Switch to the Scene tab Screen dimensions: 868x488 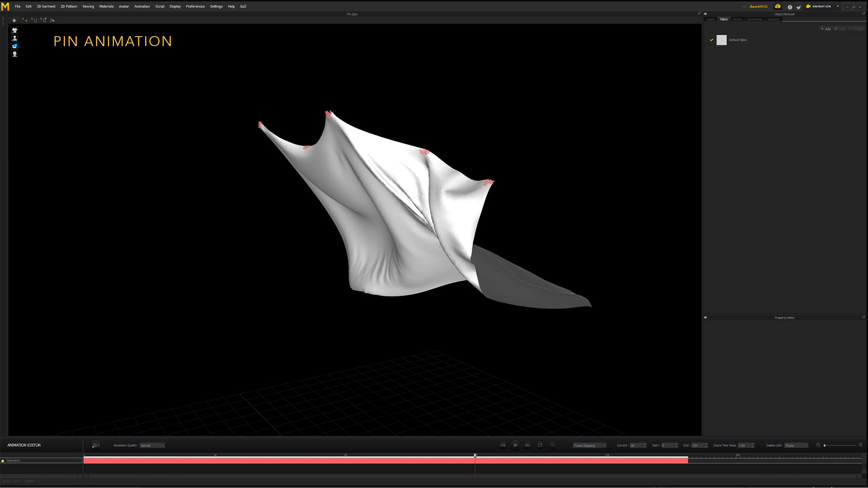tap(711, 19)
